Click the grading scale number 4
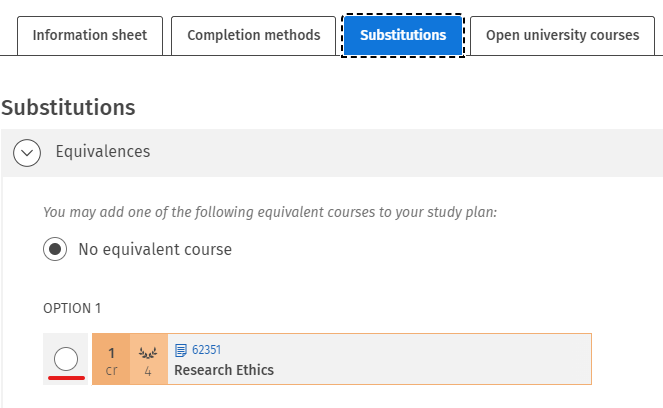 coord(148,371)
